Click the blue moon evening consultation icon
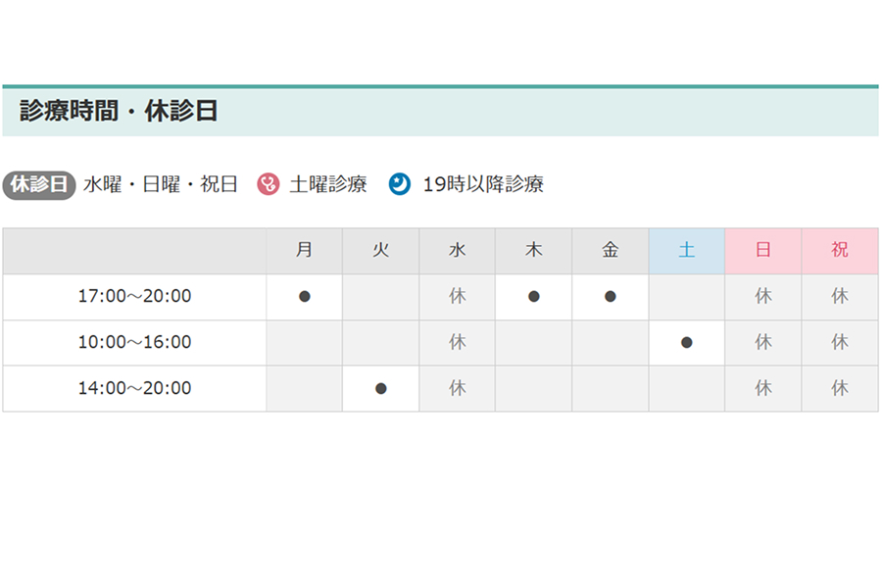Screen dimensions: 882x588 coord(399,184)
